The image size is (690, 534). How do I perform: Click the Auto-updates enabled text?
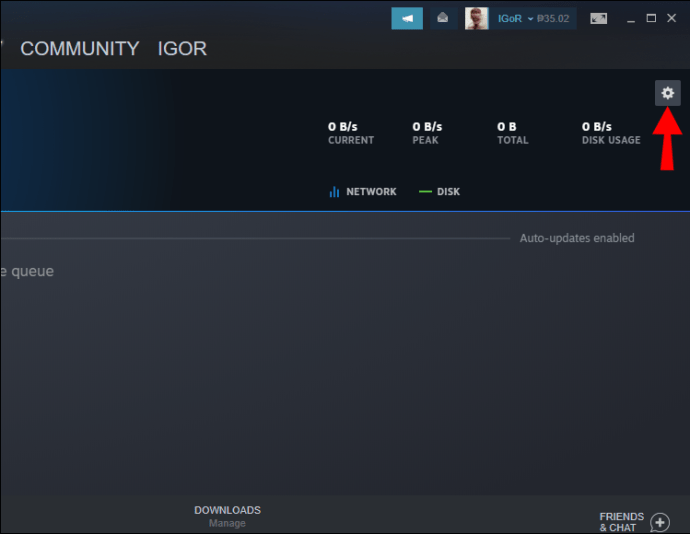click(x=577, y=238)
